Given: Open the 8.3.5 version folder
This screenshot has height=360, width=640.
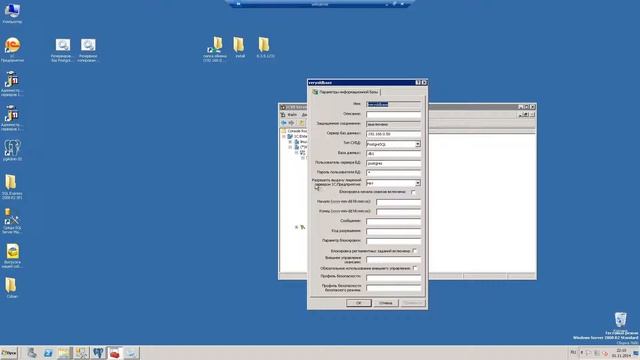Looking at the screenshot, I should pyautogui.click(x=264, y=47).
